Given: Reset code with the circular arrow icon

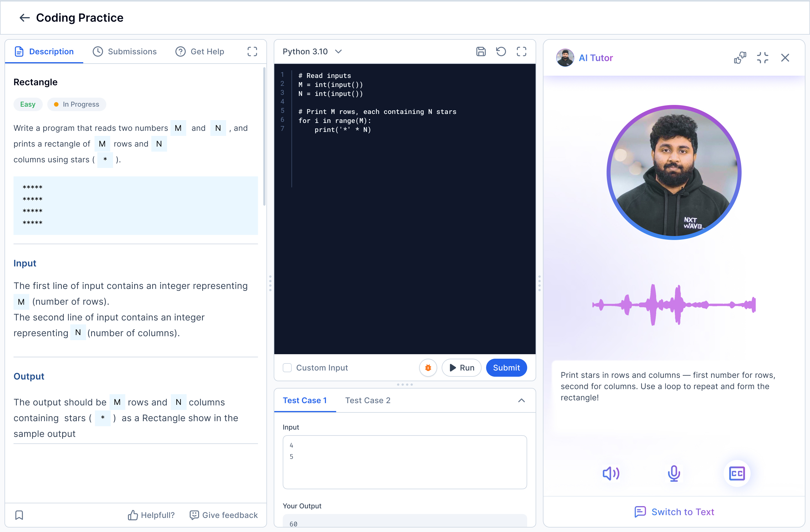Looking at the screenshot, I should pos(501,51).
